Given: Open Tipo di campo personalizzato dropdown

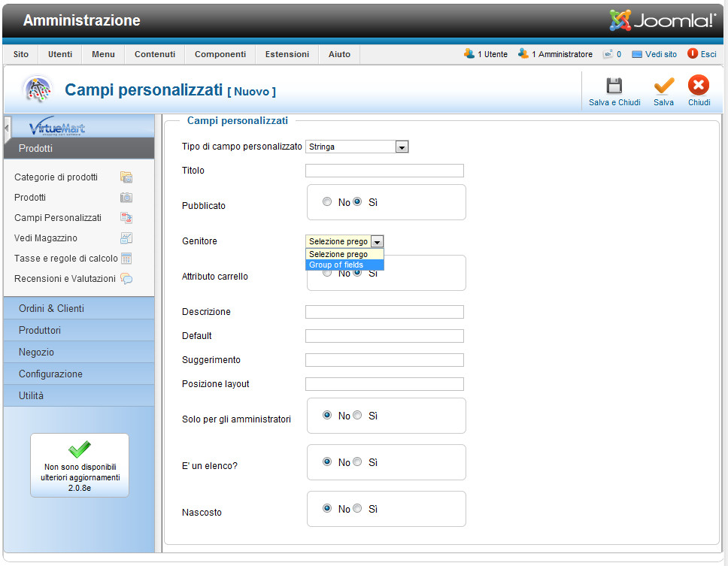Looking at the screenshot, I should coord(402,147).
